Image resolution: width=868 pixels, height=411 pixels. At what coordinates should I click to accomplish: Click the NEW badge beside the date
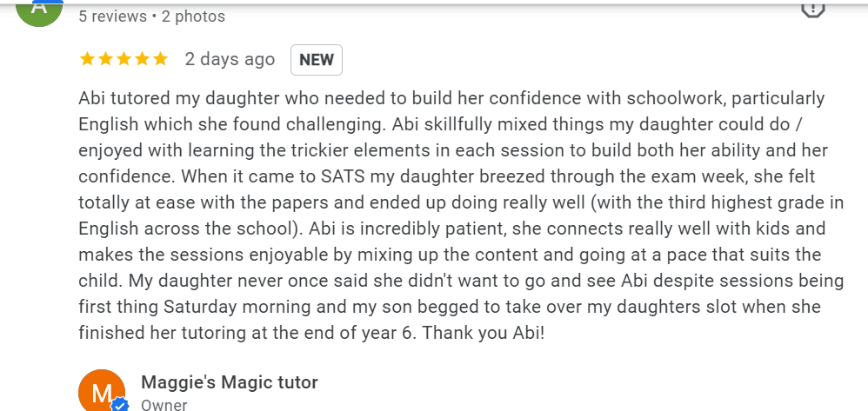point(317,60)
